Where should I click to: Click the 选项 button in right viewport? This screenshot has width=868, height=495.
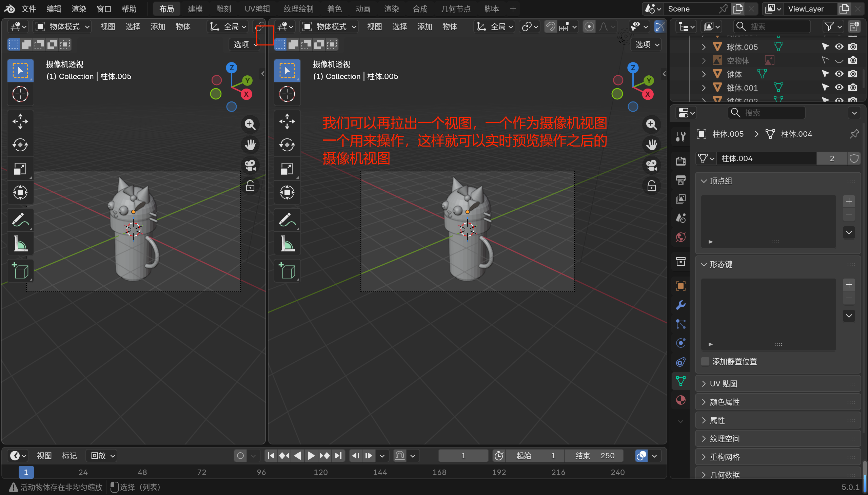(647, 44)
